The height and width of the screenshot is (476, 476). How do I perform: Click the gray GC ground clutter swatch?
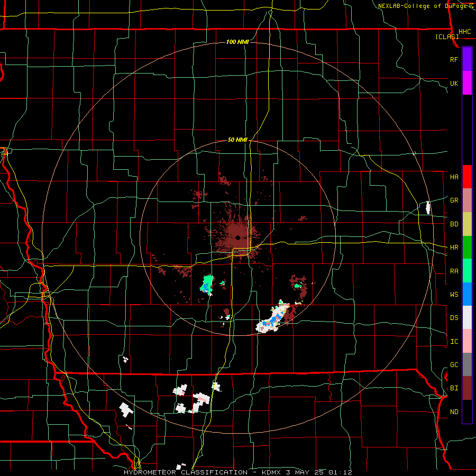tap(467, 364)
